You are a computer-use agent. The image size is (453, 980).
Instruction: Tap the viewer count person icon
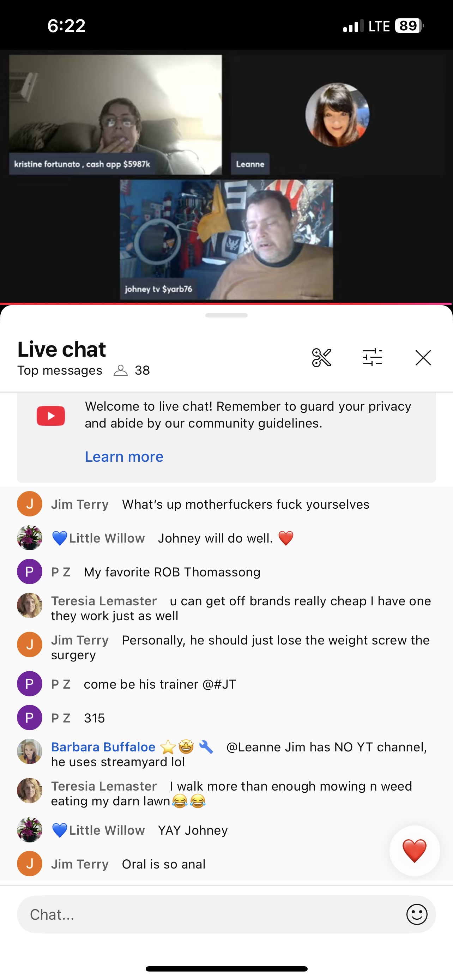pyautogui.click(x=121, y=370)
